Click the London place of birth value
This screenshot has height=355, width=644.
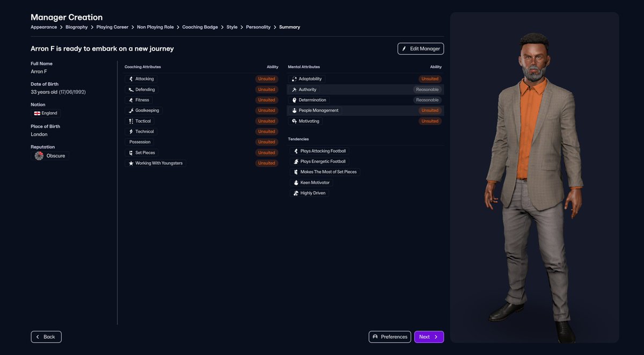[39, 134]
